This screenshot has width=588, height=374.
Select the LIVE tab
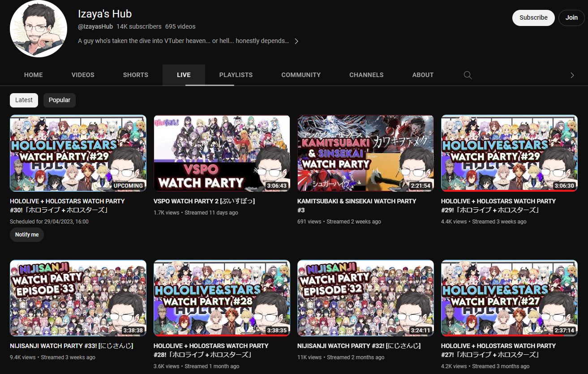(184, 75)
